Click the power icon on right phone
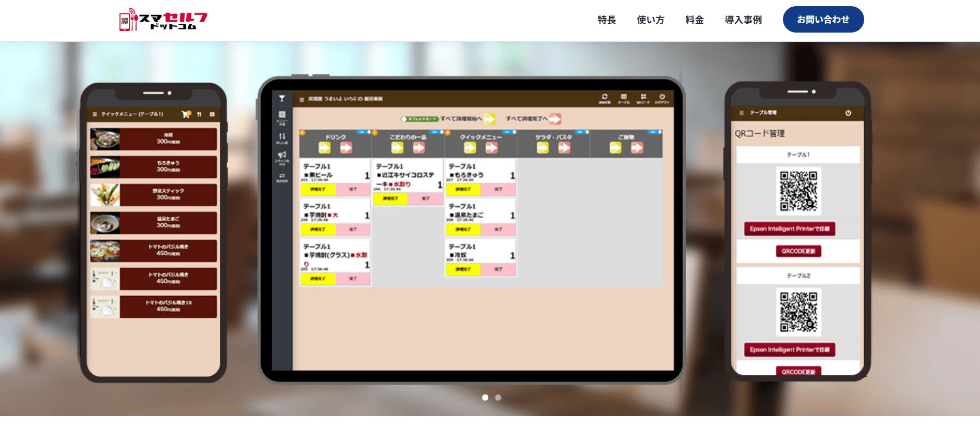This screenshot has height=443, width=980. pos(848,113)
